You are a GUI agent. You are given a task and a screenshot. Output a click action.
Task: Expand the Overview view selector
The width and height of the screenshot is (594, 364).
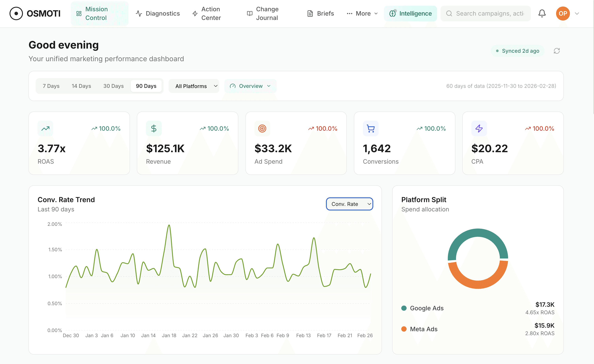250,86
